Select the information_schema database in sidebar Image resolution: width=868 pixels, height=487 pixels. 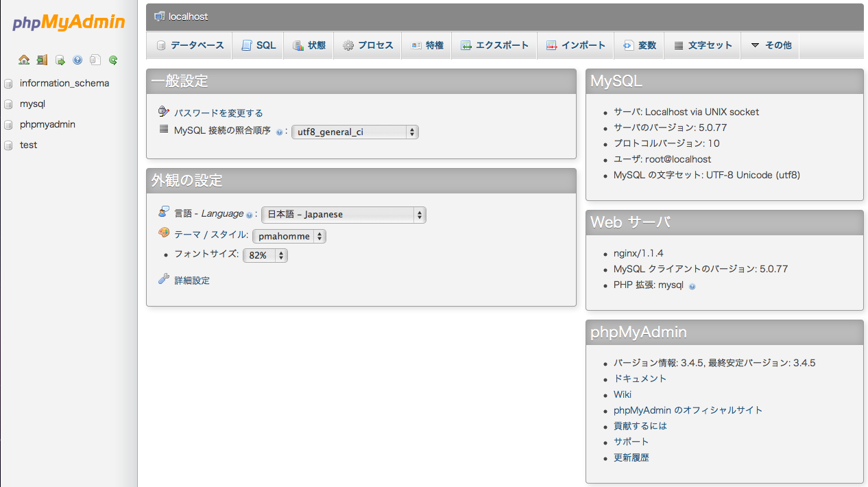tap(64, 83)
